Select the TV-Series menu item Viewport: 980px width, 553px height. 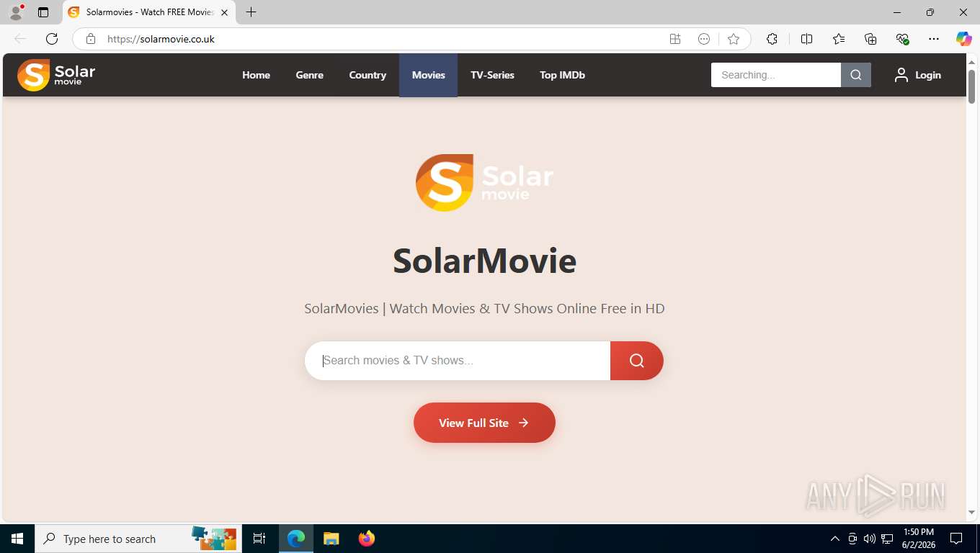pos(492,75)
